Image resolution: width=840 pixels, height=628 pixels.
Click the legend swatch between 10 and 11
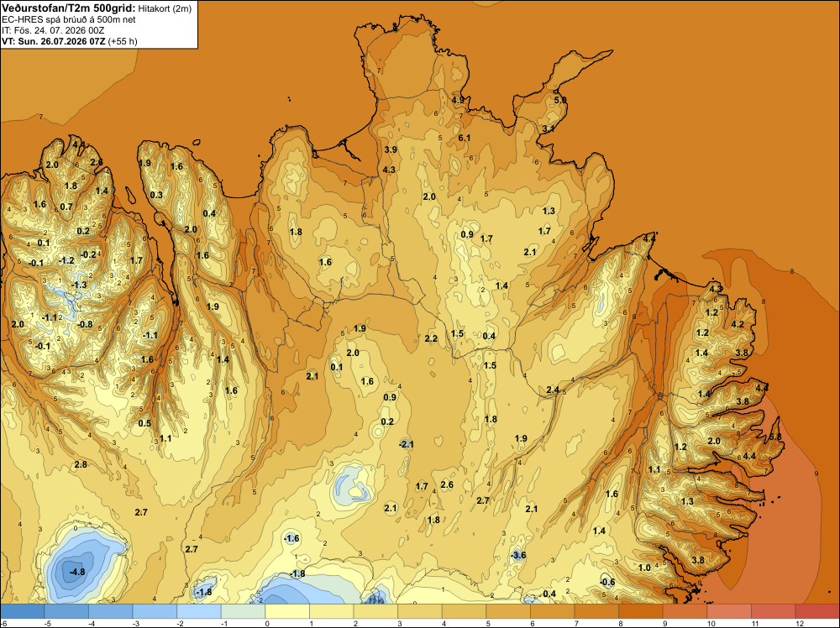coord(729,611)
